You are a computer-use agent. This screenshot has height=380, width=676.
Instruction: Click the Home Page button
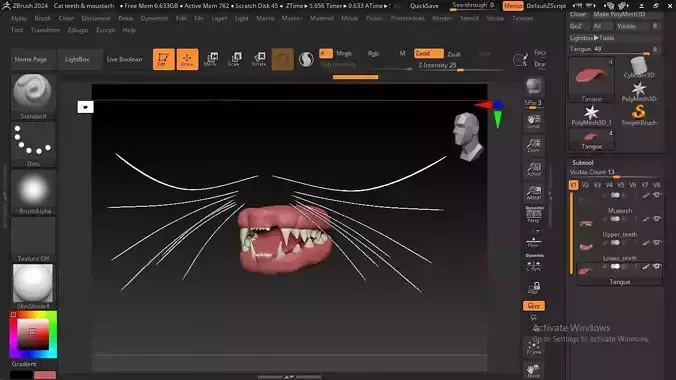(31, 60)
